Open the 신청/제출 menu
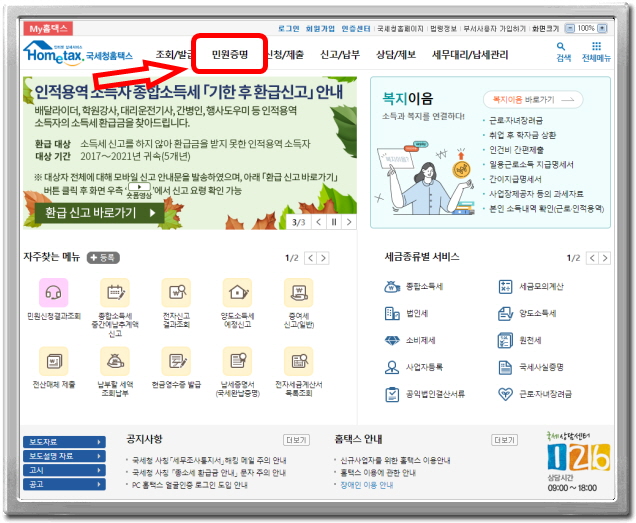 [x=285, y=54]
